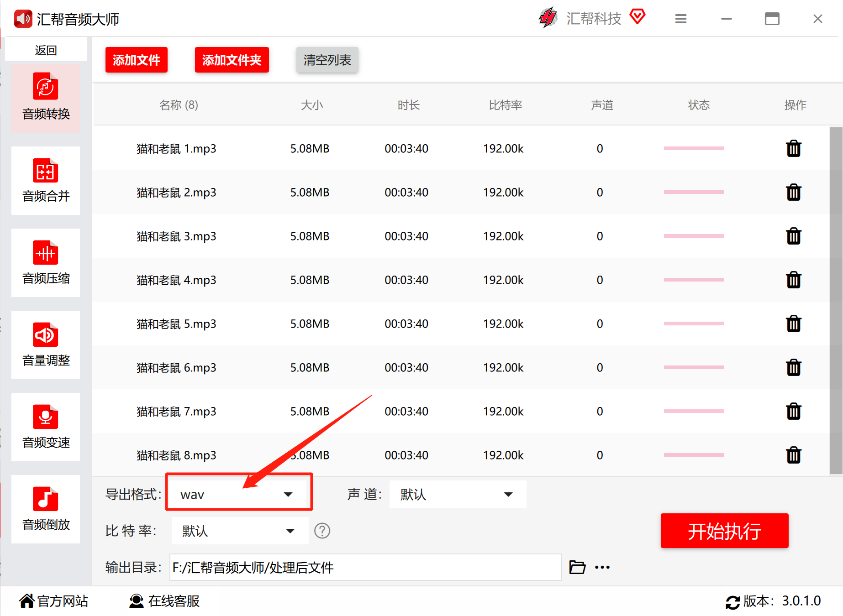Image resolution: width=843 pixels, height=616 pixels.
Task: Click the 汇帮音频大师 speaker app icon
Action: coord(23,19)
